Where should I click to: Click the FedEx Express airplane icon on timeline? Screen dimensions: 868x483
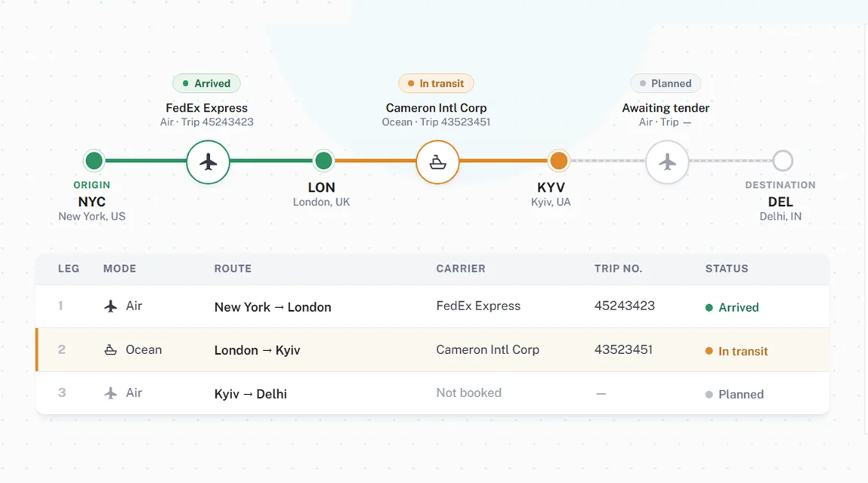[209, 162]
